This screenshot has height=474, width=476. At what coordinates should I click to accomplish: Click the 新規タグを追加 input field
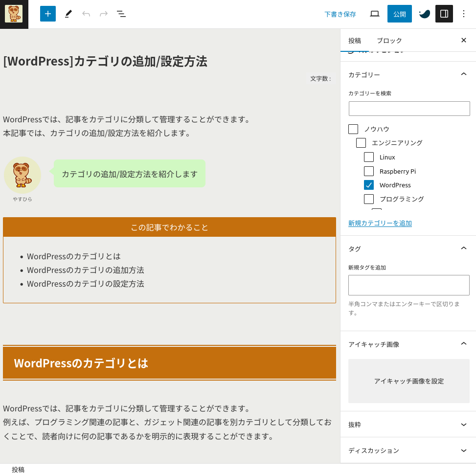click(x=409, y=285)
